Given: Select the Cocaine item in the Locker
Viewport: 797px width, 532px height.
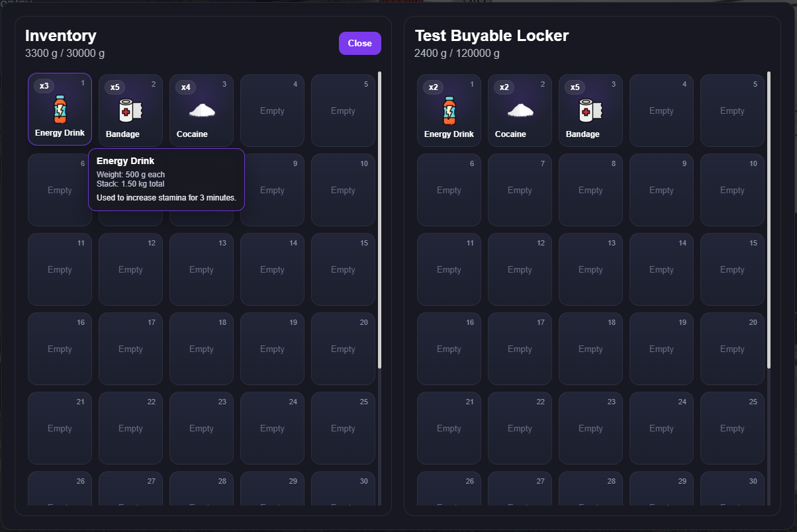Looking at the screenshot, I should tap(520, 111).
